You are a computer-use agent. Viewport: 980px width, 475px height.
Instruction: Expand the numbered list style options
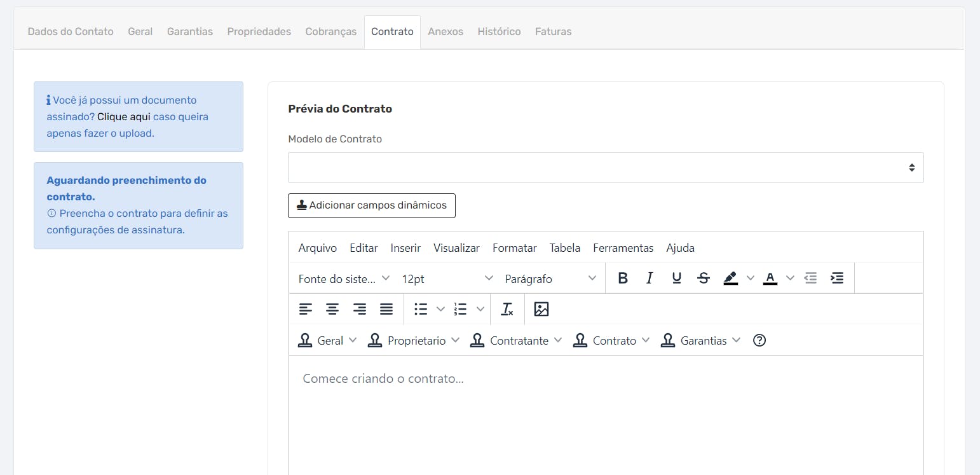(480, 309)
